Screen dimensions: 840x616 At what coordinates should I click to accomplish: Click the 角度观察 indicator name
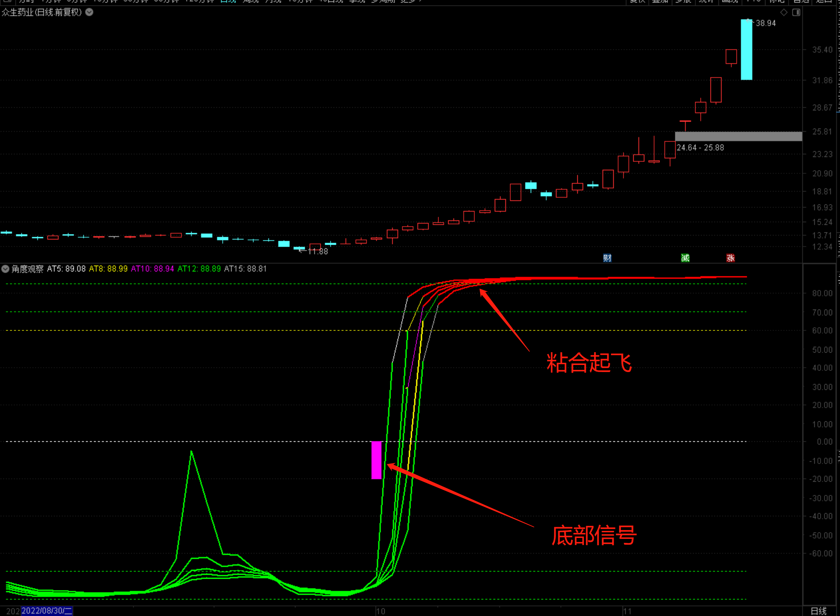click(28, 269)
